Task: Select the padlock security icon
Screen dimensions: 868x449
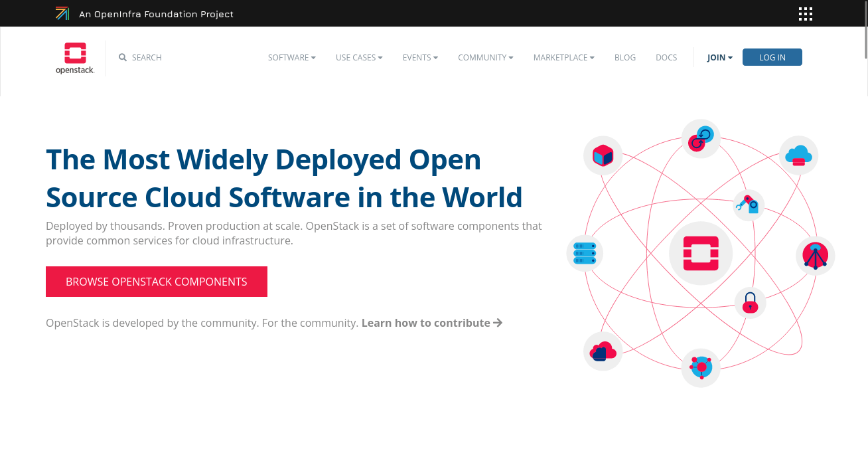Action: (750, 303)
